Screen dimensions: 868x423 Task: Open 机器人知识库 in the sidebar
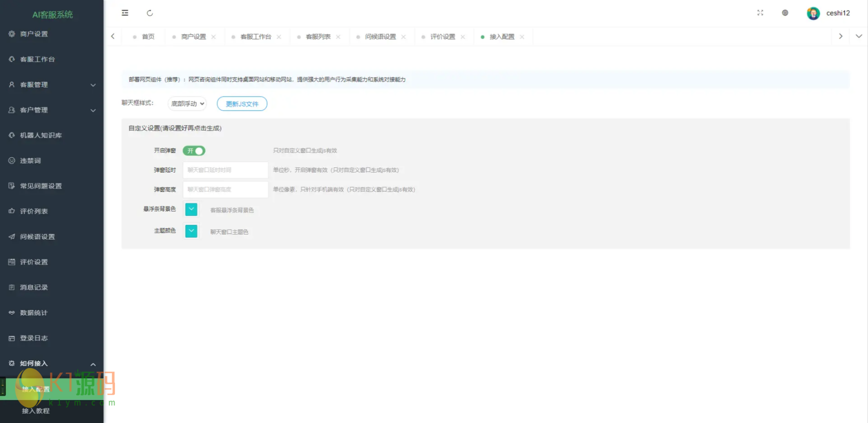tap(41, 135)
